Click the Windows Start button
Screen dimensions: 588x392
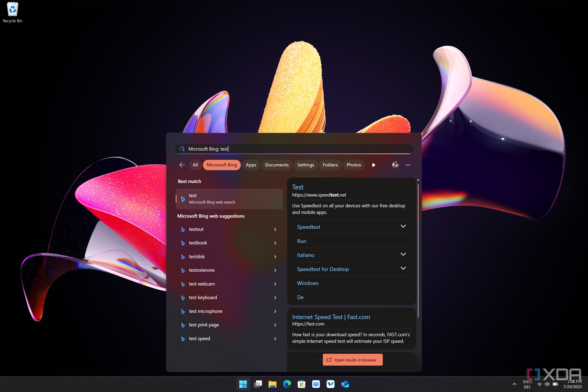point(243,384)
